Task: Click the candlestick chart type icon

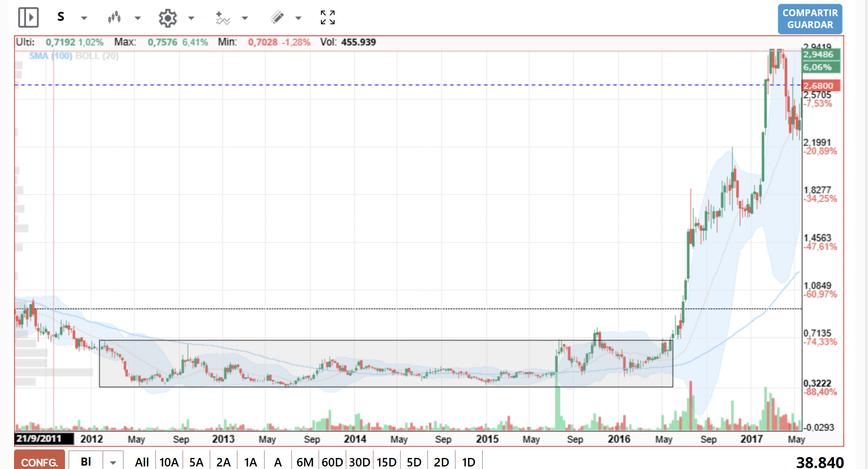Action: pos(114,18)
